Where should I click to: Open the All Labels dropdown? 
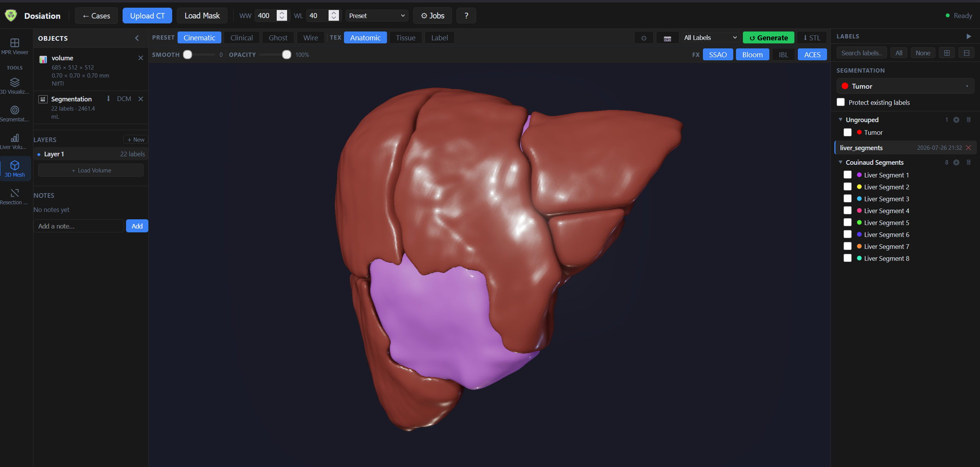click(x=710, y=38)
